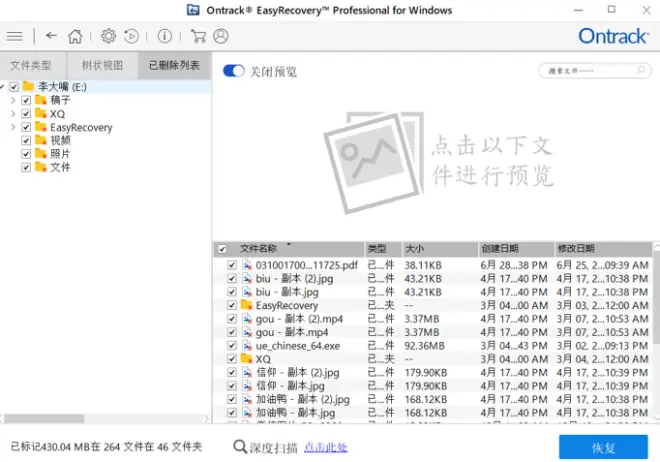Image resolution: width=660 pixels, height=462 pixels.
Task: Click the EasyRecovery folder icon in file list
Action: pyautogui.click(x=246, y=305)
